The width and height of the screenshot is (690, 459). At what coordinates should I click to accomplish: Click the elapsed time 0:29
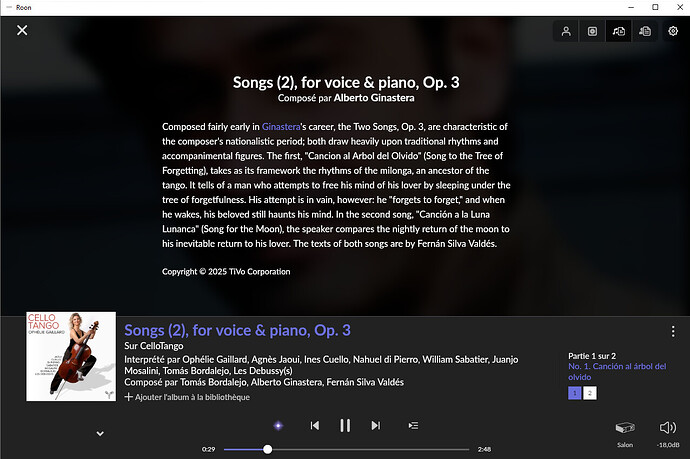pos(209,449)
